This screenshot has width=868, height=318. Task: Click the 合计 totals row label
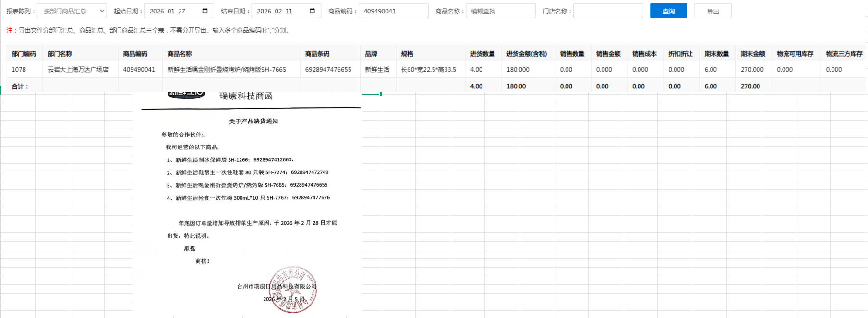[20, 86]
